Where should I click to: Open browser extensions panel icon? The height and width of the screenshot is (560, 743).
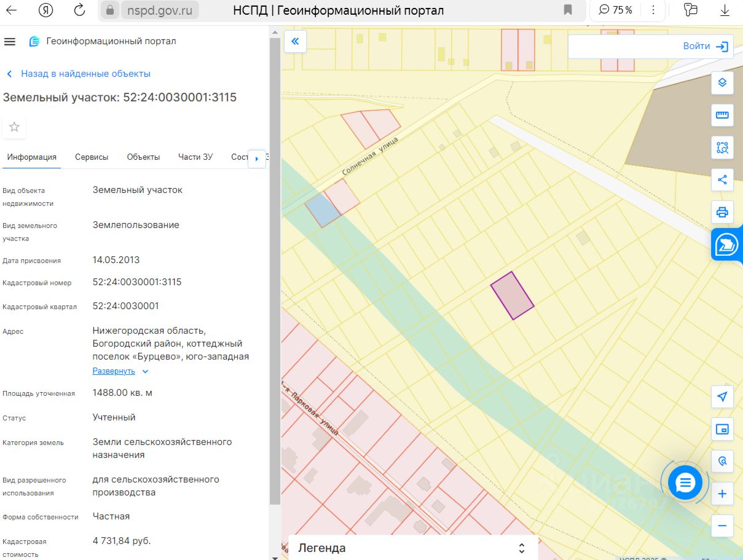[691, 10]
